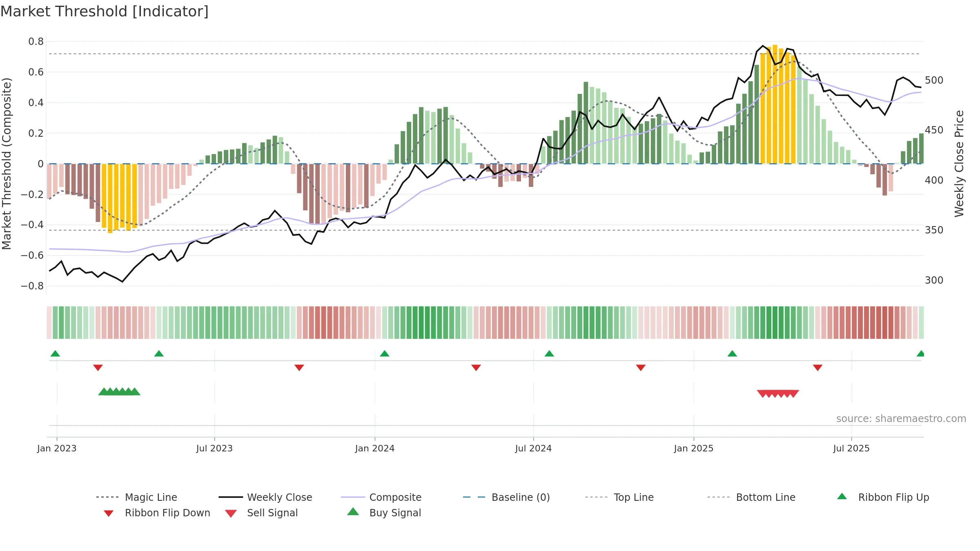Click the Jul 2024 axis label
Viewport: 980px width, 551px height.
[533, 449]
